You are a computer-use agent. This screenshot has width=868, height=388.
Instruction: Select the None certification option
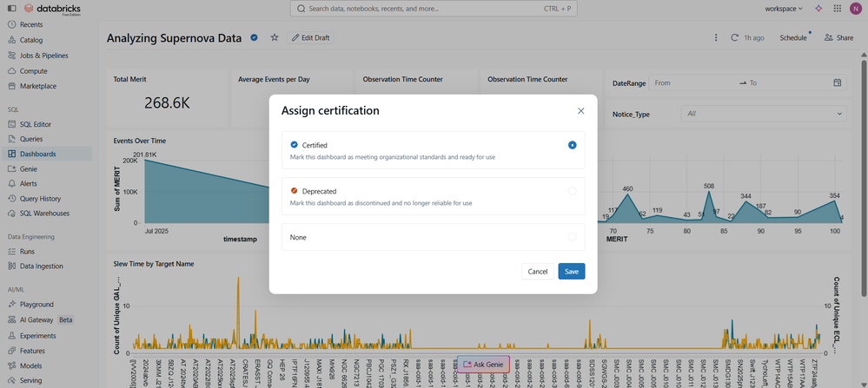point(572,237)
